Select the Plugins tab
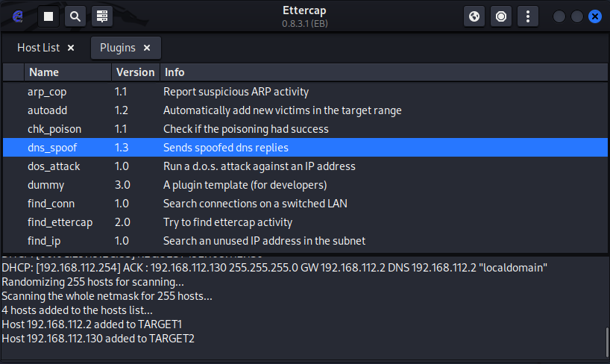This screenshot has width=610, height=364. point(117,48)
